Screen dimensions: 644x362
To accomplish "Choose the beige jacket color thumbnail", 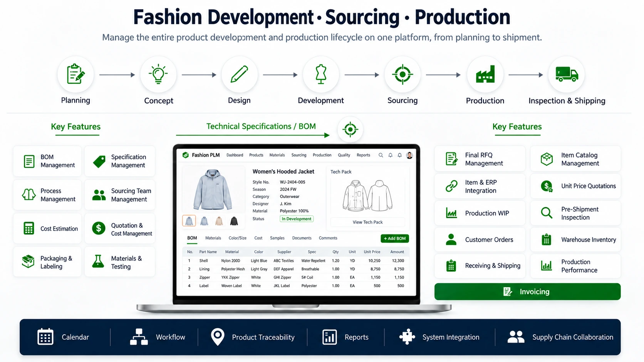I will tap(219, 221).
